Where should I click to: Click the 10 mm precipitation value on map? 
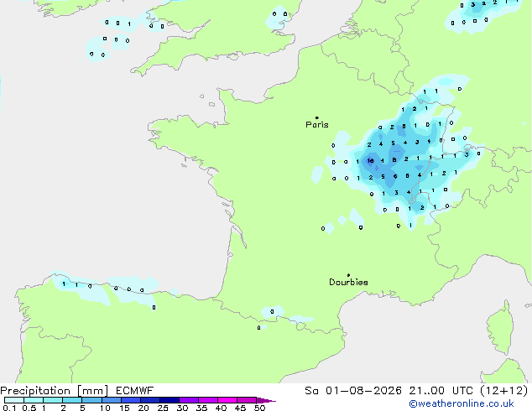(370, 161)
